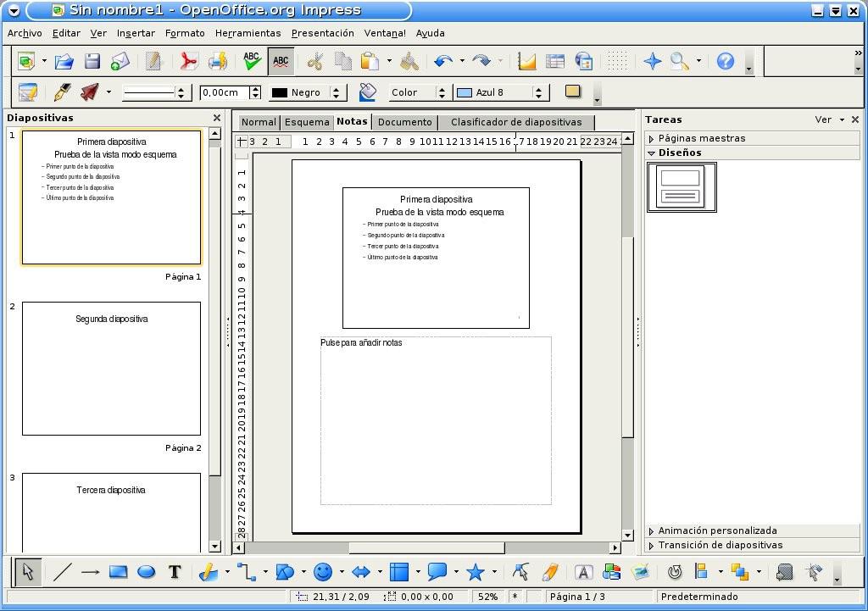Open the line style dropdown

coord(181,92)
